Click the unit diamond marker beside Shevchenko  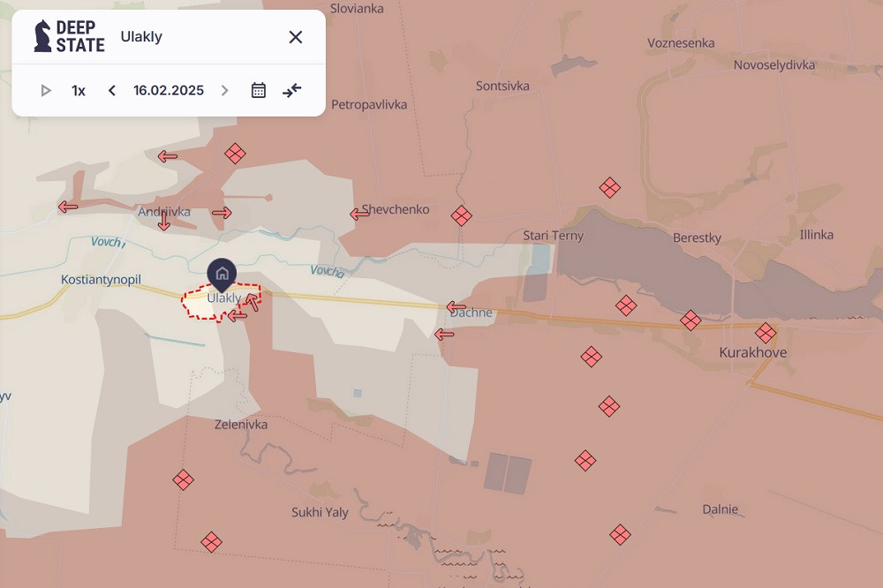click(461, 215)
